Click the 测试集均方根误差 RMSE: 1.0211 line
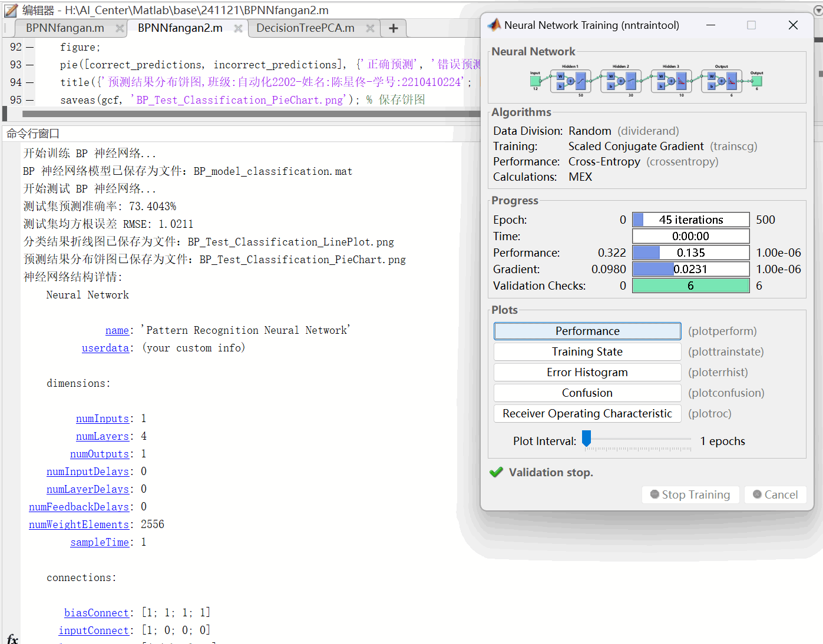 pyautogui.click(x=108, y=224)
